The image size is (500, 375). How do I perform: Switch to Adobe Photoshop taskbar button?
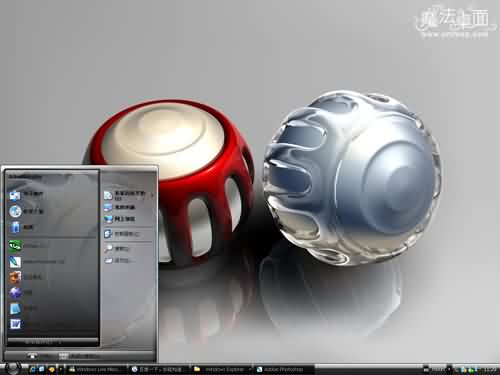(284, 369)
